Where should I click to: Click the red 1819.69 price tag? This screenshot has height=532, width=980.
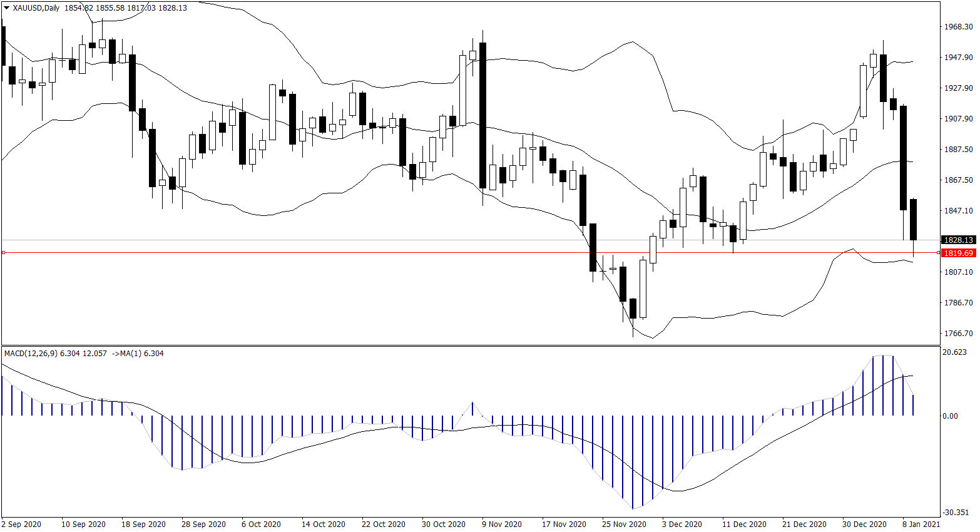[958, 253]
